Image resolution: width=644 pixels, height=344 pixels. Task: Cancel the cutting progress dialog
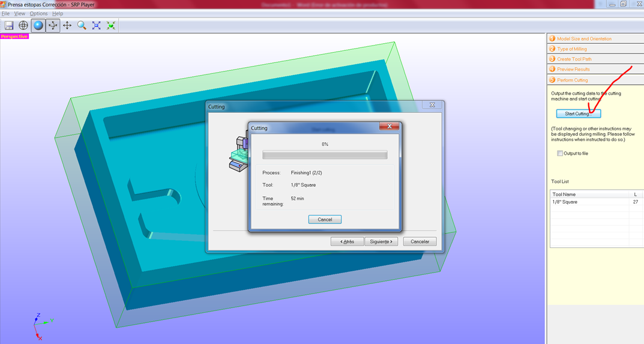[x=325, y=220]
